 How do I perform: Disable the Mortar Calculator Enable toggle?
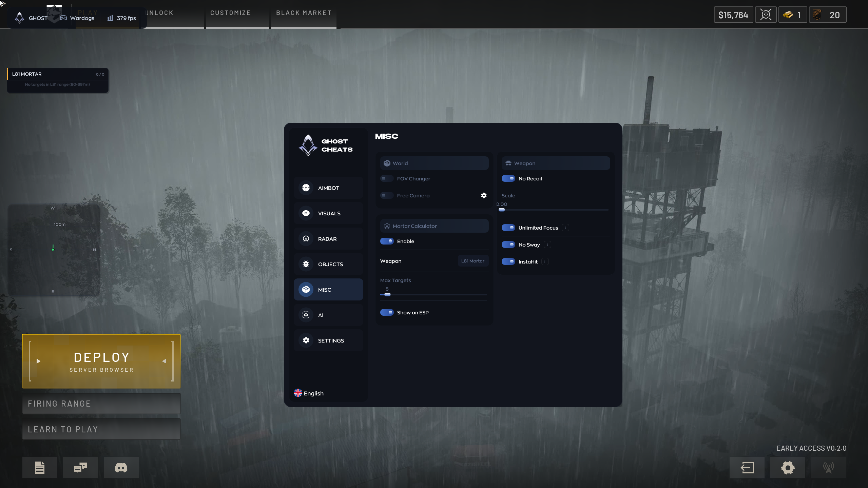[387, 241]
